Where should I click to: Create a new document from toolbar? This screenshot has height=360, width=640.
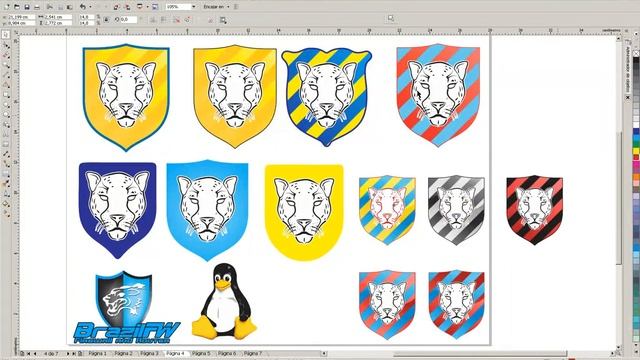point(7,7)
